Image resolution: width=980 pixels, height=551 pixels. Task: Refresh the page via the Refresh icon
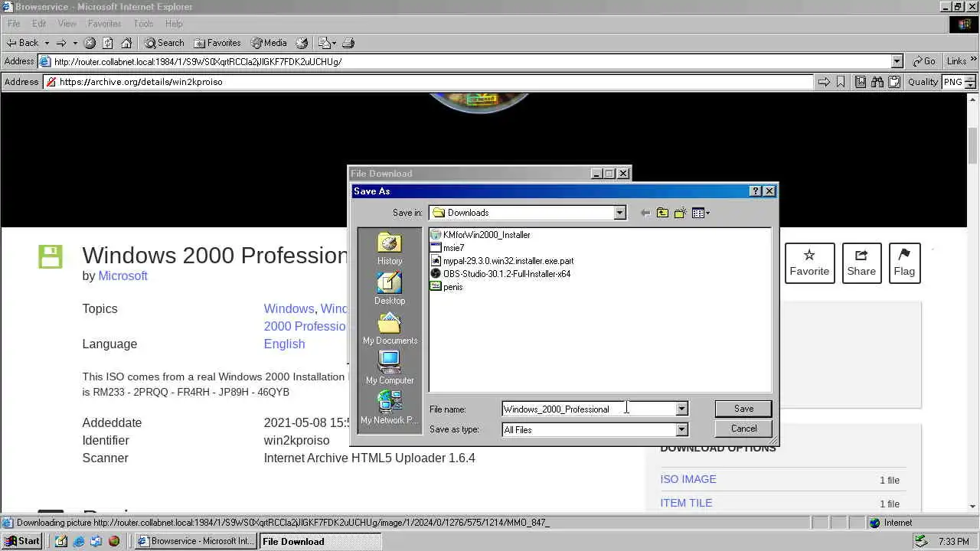(x=108, y=43)
